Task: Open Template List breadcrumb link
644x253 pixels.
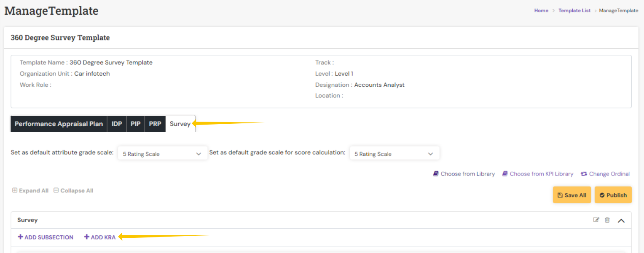Action: point(574,11)
